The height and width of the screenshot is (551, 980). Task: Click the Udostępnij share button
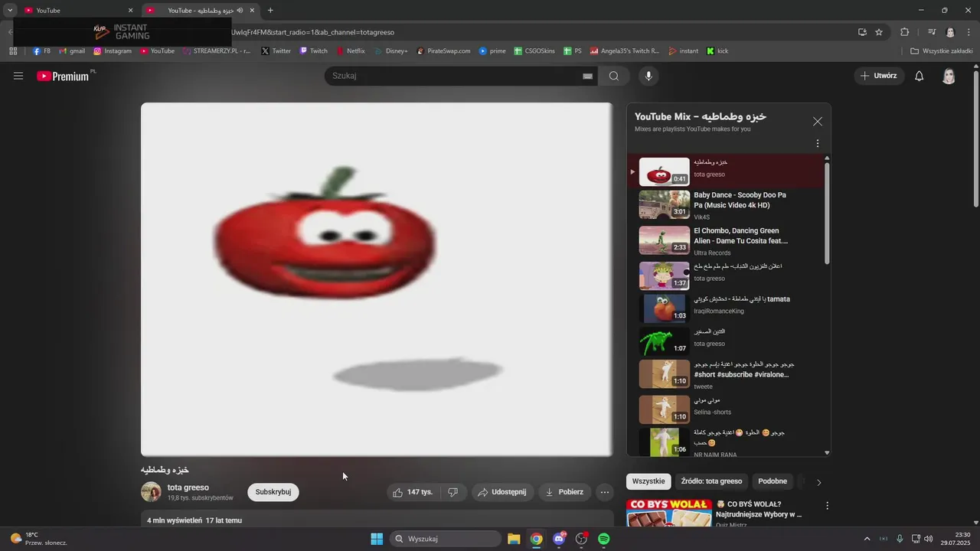[x=502, y=492]
